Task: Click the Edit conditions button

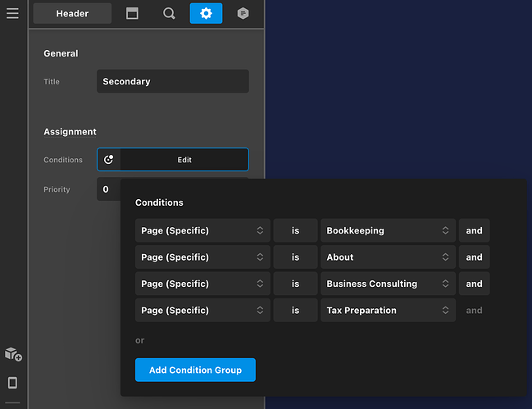Action: (x=184, y=159)
